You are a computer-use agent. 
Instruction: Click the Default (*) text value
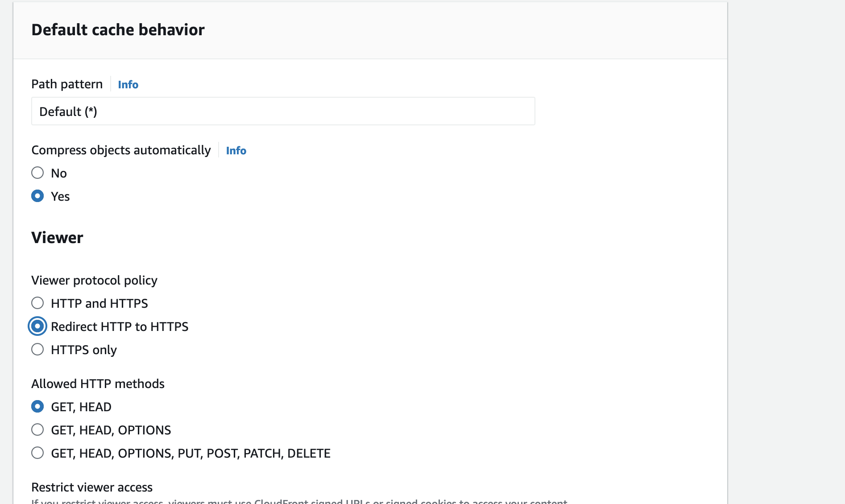pyautogui.click(x=68, y=112)
